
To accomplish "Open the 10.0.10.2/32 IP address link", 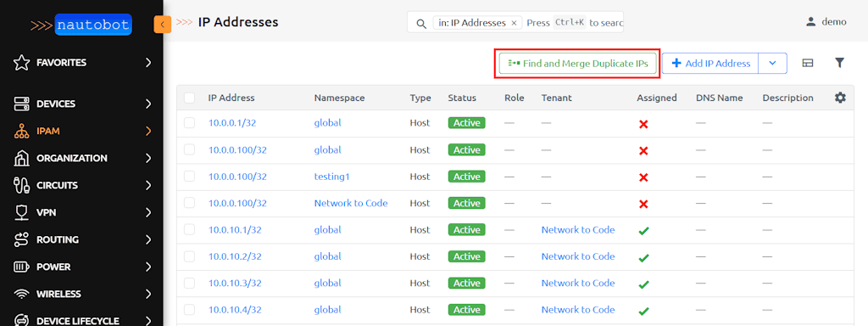I will pyautogui.click(x=235, y=256).
